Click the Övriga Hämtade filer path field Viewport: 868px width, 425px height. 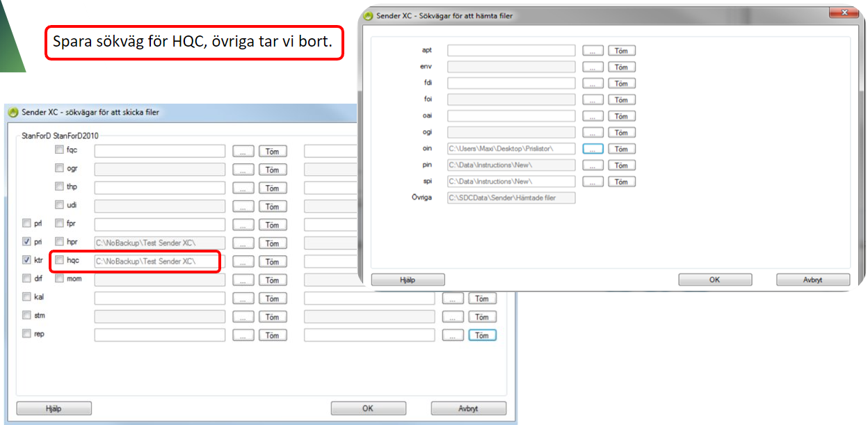(511, 198)
